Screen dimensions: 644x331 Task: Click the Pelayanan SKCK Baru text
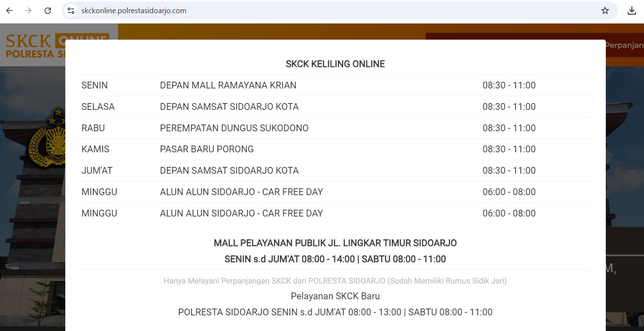tap(335, 296)
